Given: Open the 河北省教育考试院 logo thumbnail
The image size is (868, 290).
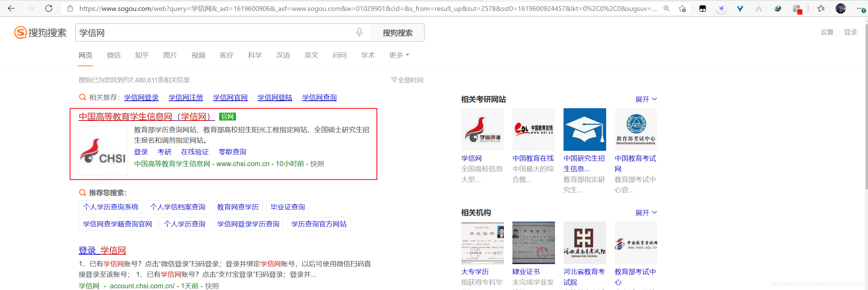Looking at the screenshot, I should (585, 243).
